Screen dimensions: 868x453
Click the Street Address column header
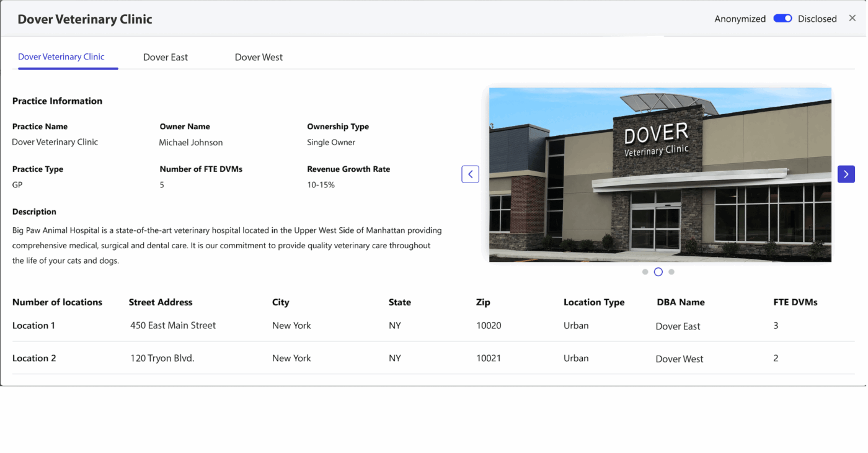click(161, 302)
